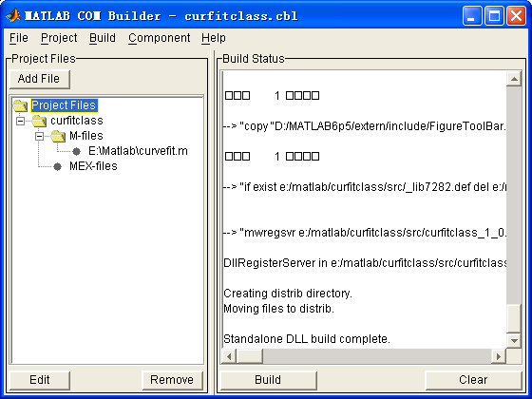Collapse the M-files tree node

(39, 136)
